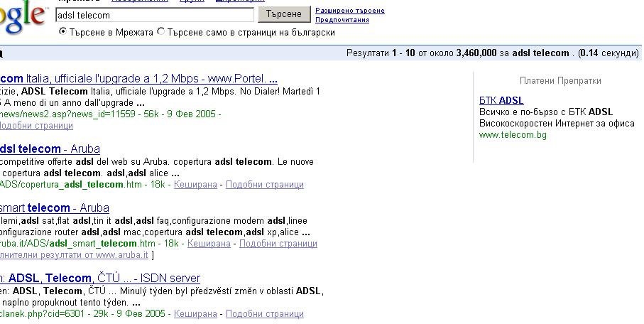Screen dimensions: 644x324
Task: Click the "Платени Препратки" heading
Action: (x=560, y=80)
